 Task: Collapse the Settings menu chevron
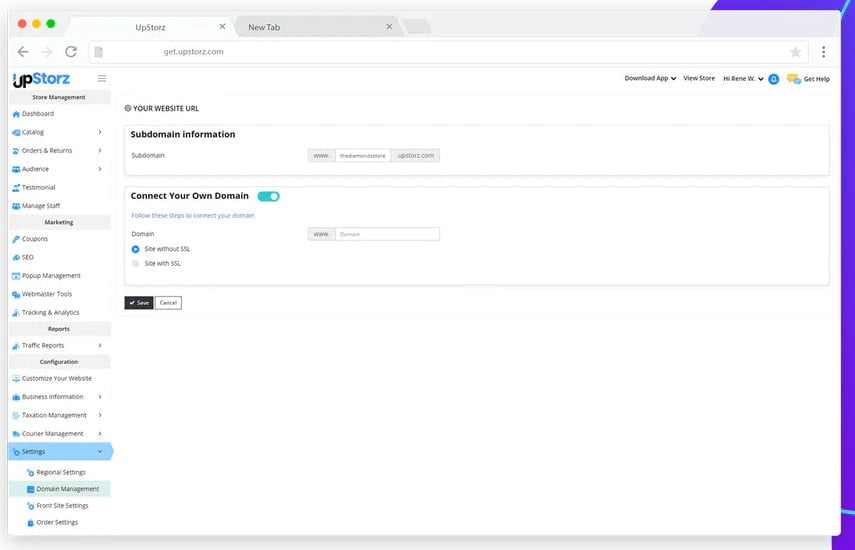(x=100, y=451)
